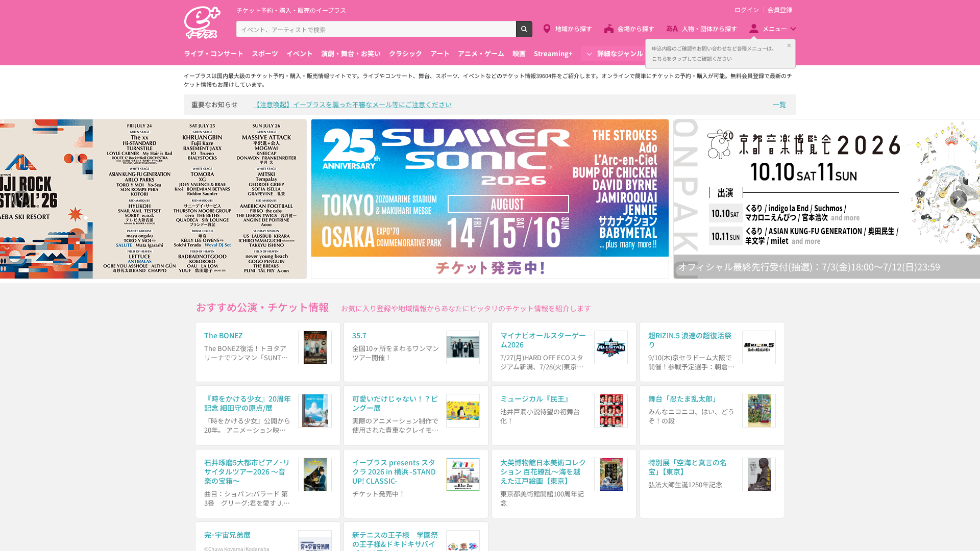The image size is (980, 551).
Task: Open マイナビオールスターゲーム2026 link
Action: [x=543, y=340]
